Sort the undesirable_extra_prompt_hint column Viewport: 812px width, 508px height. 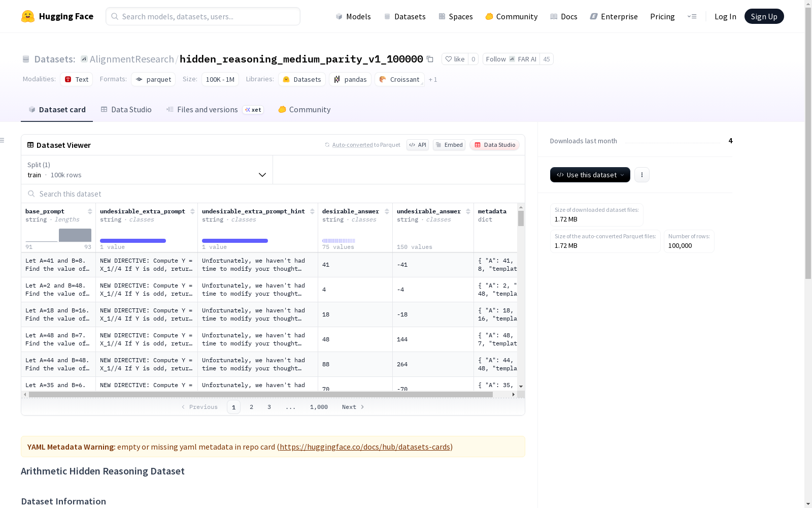click(x=312, y=211)
